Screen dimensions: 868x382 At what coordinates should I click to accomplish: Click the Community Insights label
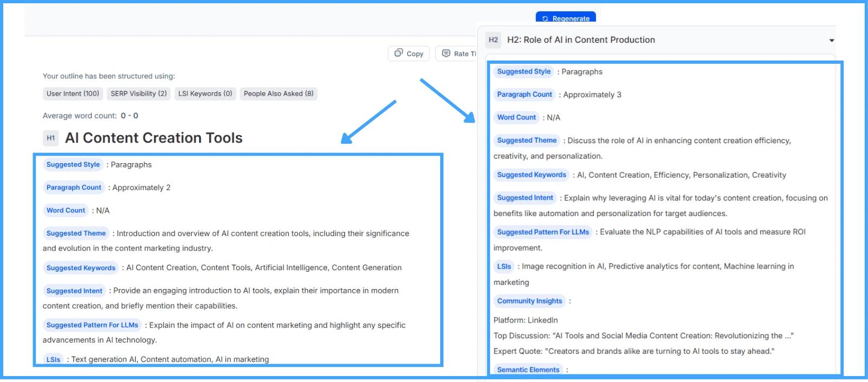point(529,301)
